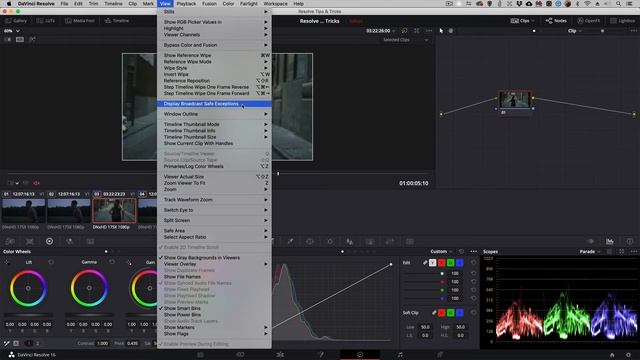
Task: Switch to the Deliver page icon
Action: point(440,355)
